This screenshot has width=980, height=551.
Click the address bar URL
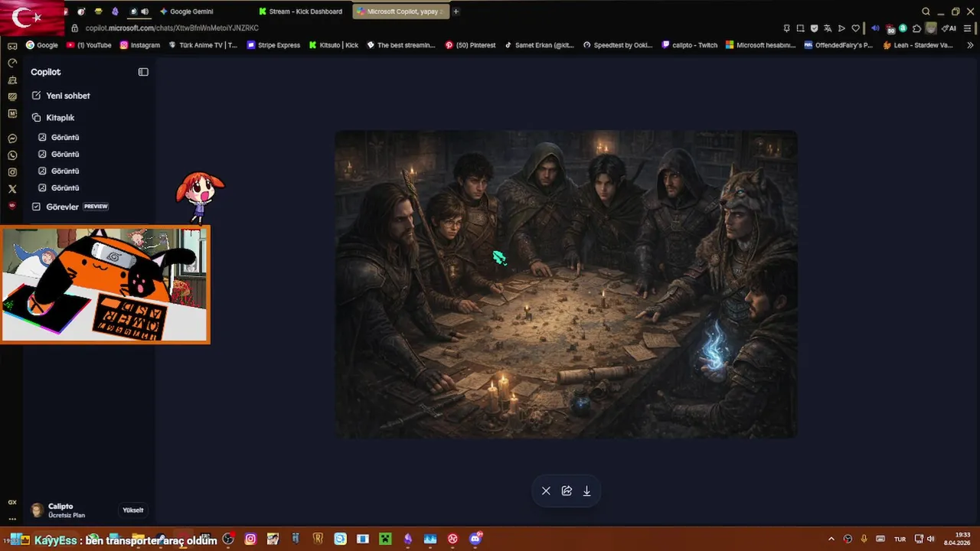tap(172, 28)
